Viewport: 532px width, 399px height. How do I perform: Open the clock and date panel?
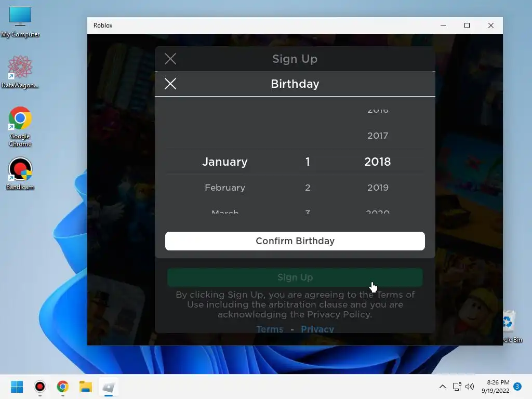click(x=495, y=387)
